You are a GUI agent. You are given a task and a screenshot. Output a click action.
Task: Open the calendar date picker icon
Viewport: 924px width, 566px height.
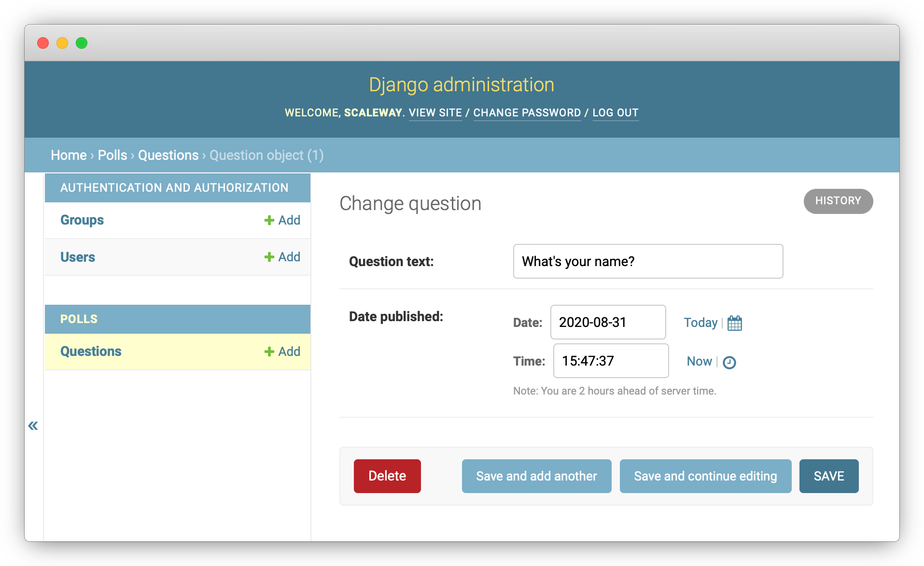734,323
